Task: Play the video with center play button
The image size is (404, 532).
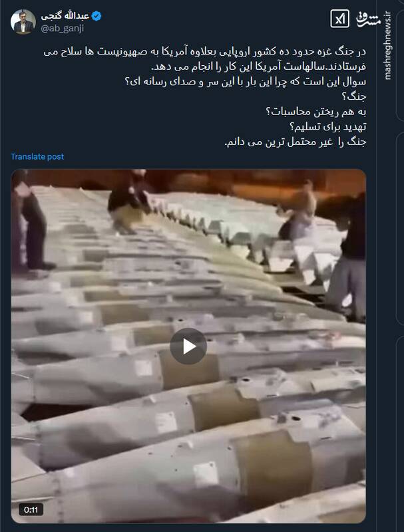Action: point(188,346)
